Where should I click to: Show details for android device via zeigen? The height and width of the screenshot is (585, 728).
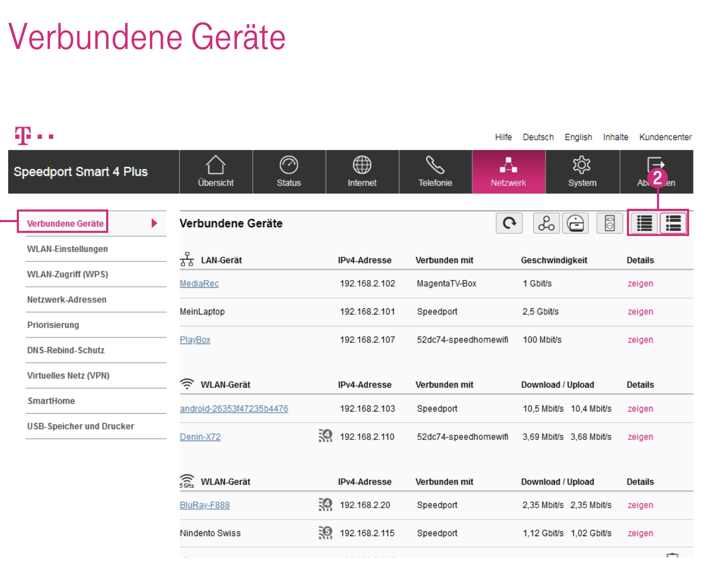coord(640,408)
